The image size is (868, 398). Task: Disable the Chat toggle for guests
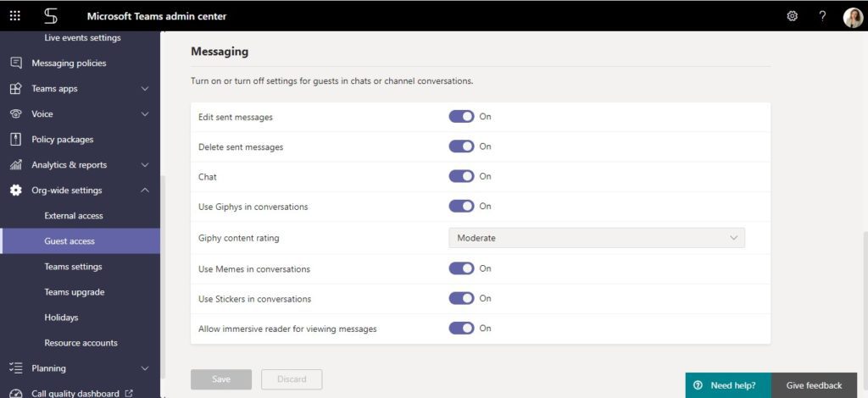pyautogui.click(x=461, y=176)
